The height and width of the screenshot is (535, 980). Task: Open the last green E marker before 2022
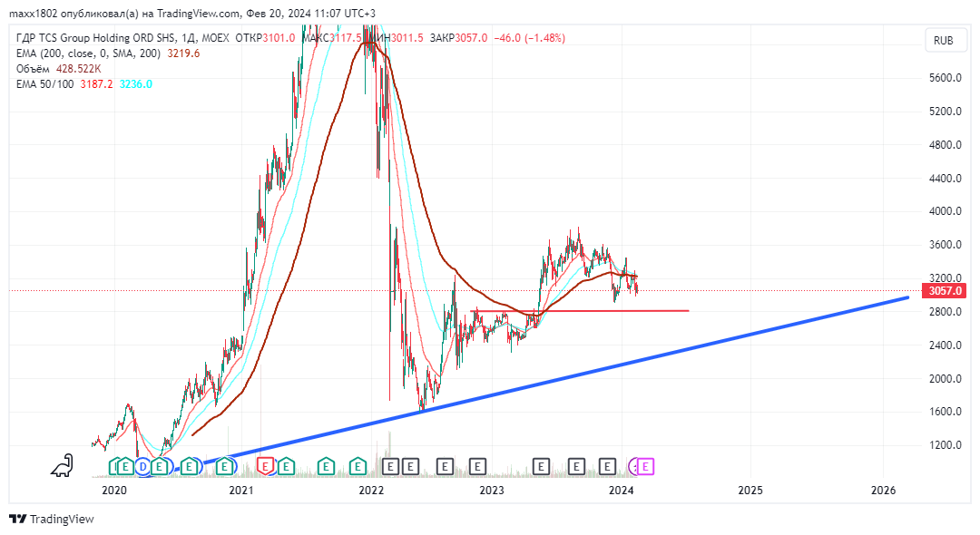358,466
